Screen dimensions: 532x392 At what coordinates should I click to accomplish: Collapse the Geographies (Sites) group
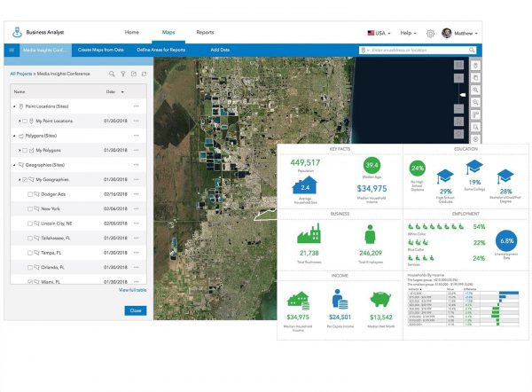pyautogui.click(x=14, y=165)
